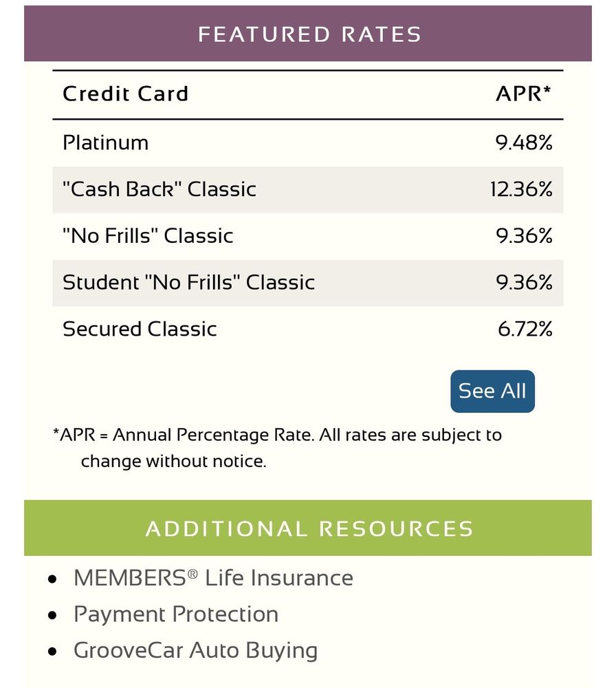
Task: Click the Featured Rates header banner
Action: 308,34
